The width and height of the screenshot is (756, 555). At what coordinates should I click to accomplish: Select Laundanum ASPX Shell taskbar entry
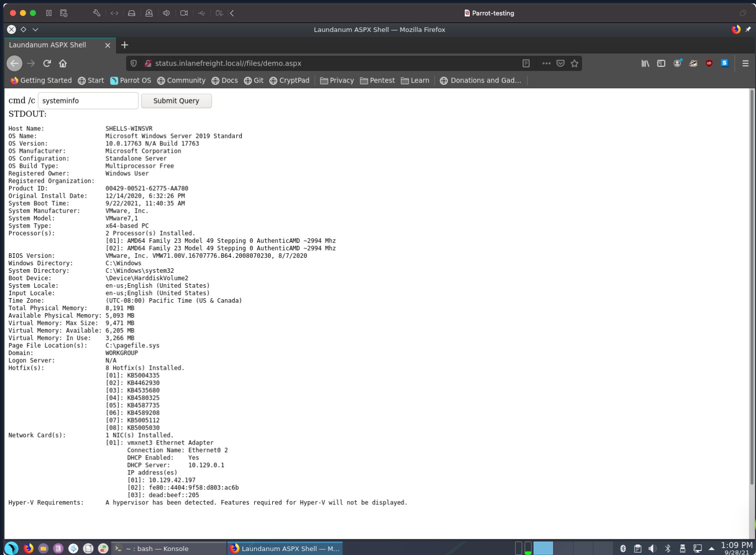point(285,549)
